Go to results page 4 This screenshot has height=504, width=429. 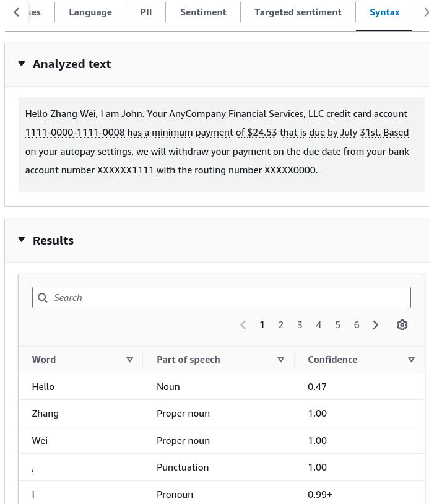point(318,325)
